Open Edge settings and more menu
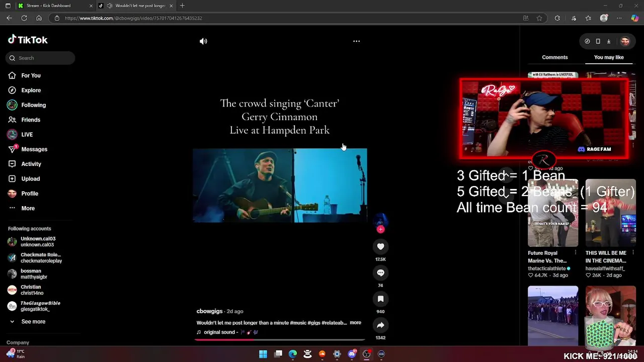Image resolution: width=644 pixels, height=362 pixels. pos(619,18)
